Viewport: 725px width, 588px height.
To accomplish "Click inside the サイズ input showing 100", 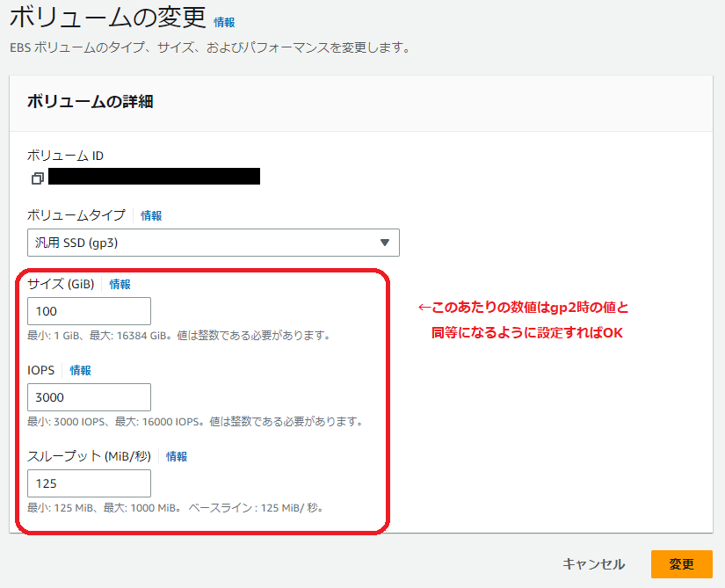I will click(x=88, y=310).
